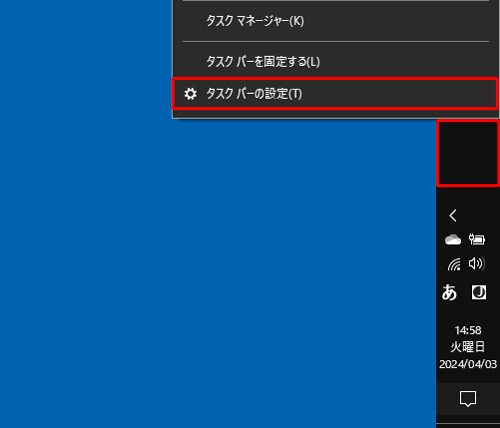Screen dimensions: 500x428
Task: Open the speaker volume tray icon
Action: [477, 264]
